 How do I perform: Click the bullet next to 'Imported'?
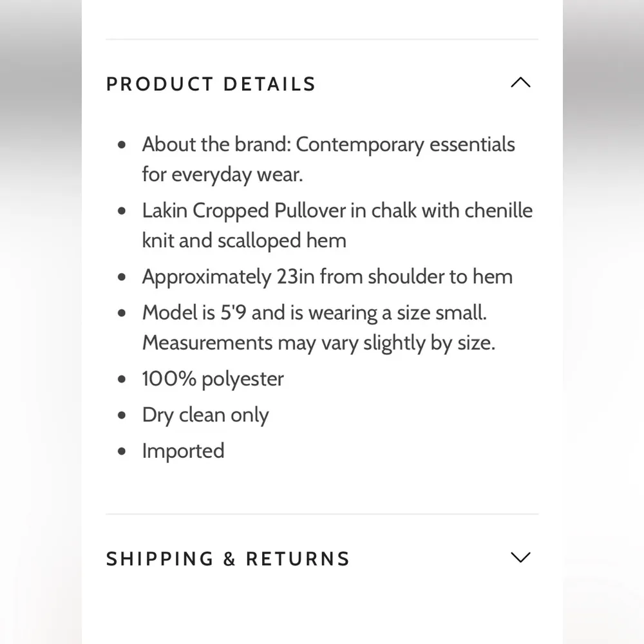(x=122, y=451)
